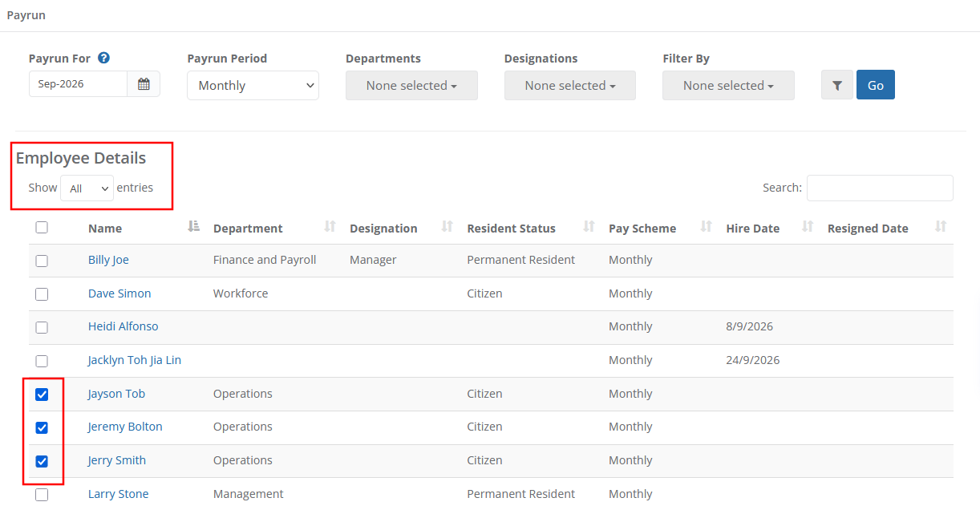980x510 pixels.
Task: Click the funnel filter icon button
Action: [x=837, y=85]
